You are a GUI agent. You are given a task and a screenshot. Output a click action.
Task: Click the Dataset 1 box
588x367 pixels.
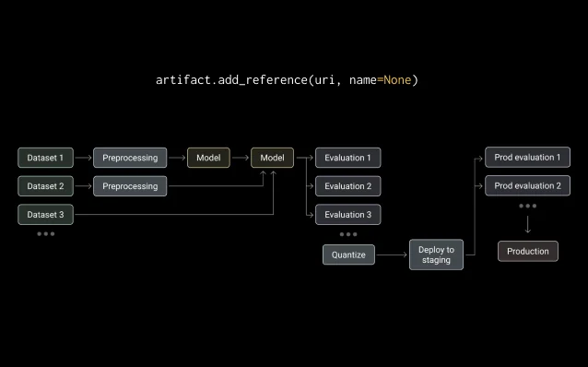click(45, 158)
